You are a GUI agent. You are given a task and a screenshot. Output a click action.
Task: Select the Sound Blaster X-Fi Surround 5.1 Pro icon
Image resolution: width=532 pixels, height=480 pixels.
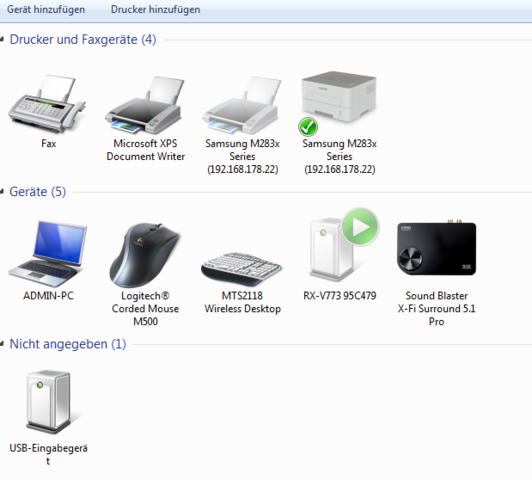click(437, 248)
